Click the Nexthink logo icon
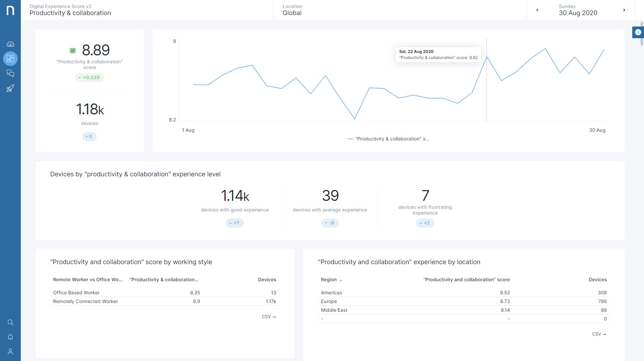The image size is (644, 361). coord(10,10)
